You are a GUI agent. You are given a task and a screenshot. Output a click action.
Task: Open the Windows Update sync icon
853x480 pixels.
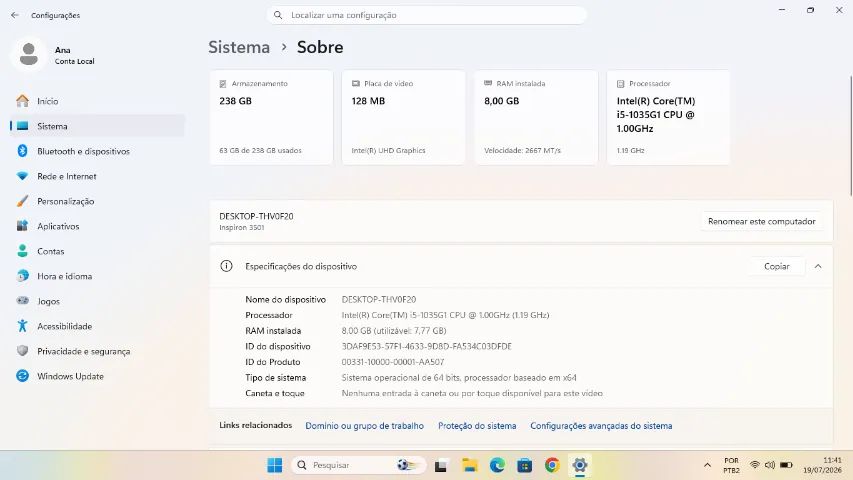click(22, 376)
